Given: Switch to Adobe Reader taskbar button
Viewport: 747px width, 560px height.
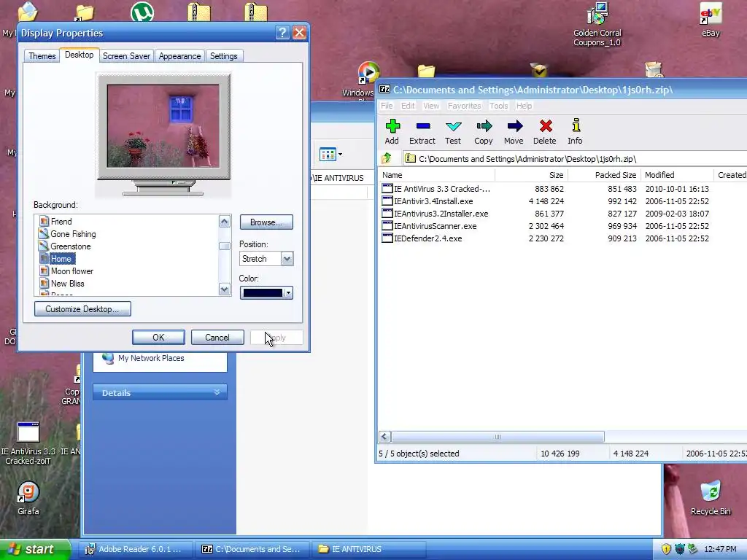Looking at the screenshot, I should pos(134,549).
